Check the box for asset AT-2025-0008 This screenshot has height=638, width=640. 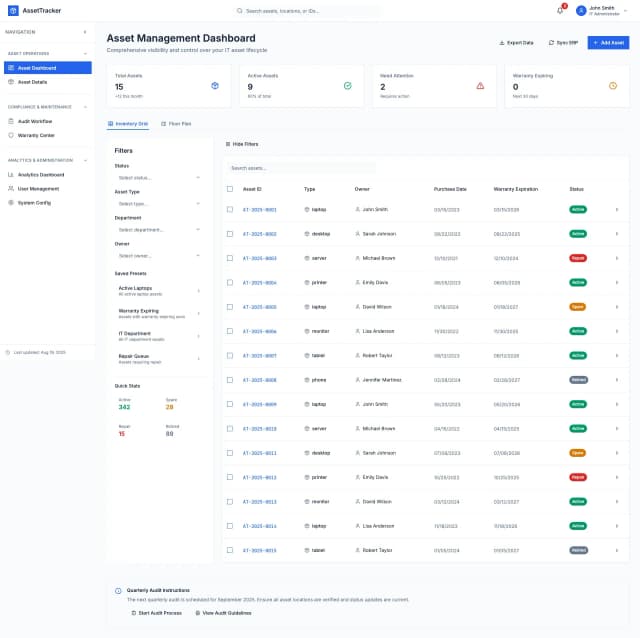click(x=230, y=380)
